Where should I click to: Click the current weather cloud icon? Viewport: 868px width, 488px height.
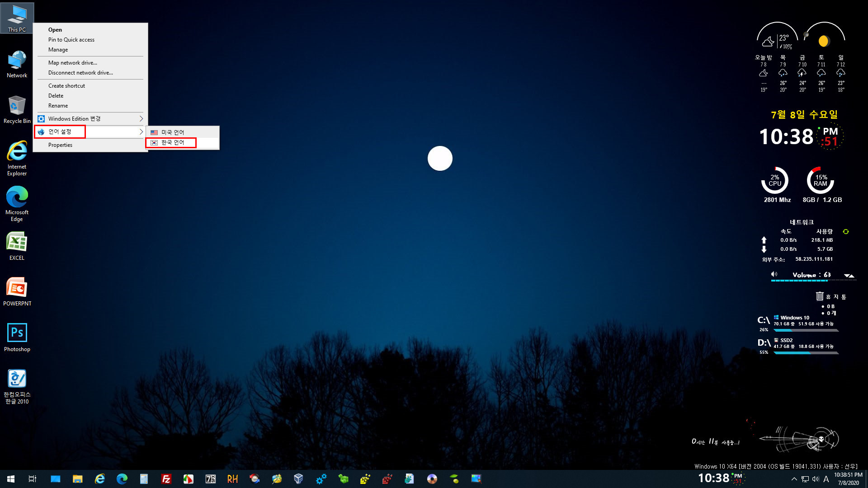coord(768,42)
